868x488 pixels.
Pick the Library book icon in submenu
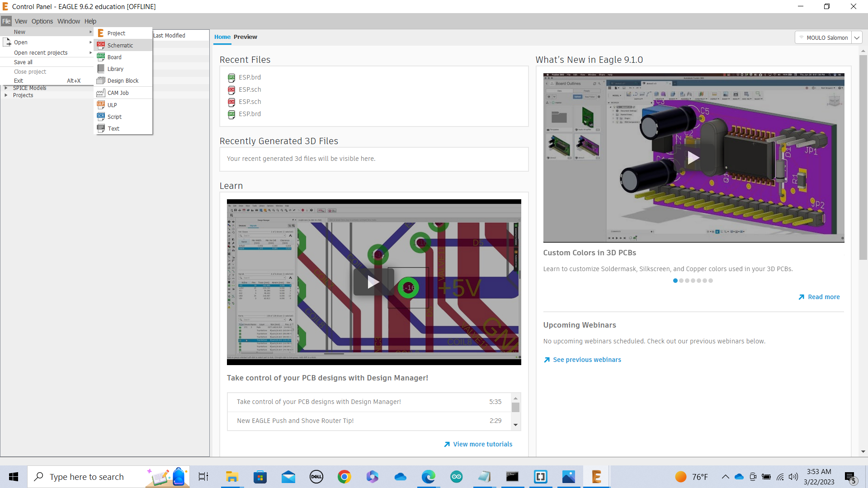101,69
